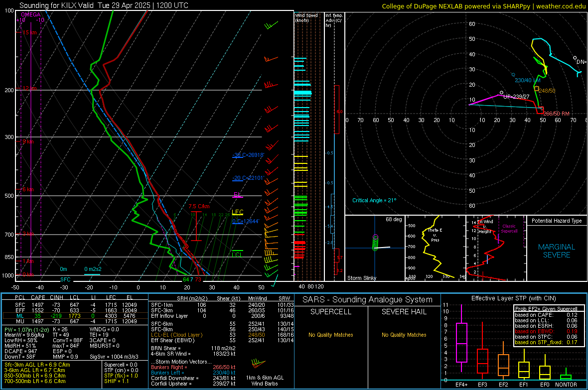This screenshot has height=390, width=588.
Task: Click the 'Supercell = 0.0' parameter
Action: [121, 365]
